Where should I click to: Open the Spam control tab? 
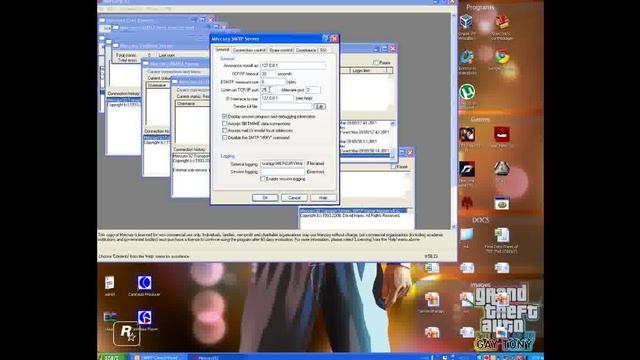click(280, 50)
